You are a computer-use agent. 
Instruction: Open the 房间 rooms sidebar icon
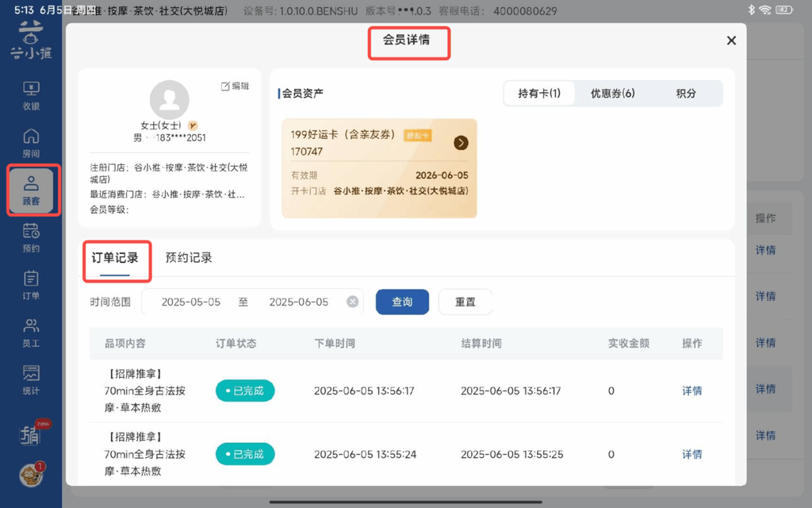click(x=31, y=143)
